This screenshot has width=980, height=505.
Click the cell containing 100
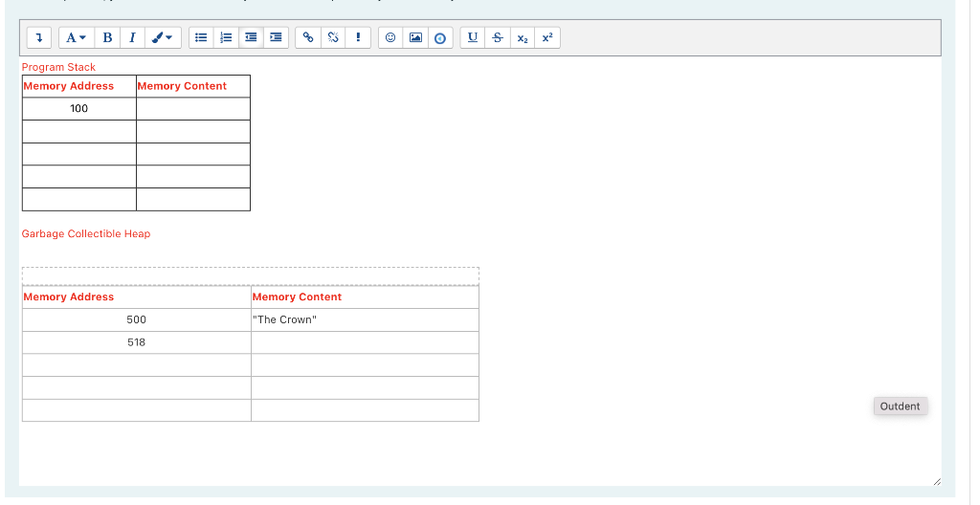[79, 109]
